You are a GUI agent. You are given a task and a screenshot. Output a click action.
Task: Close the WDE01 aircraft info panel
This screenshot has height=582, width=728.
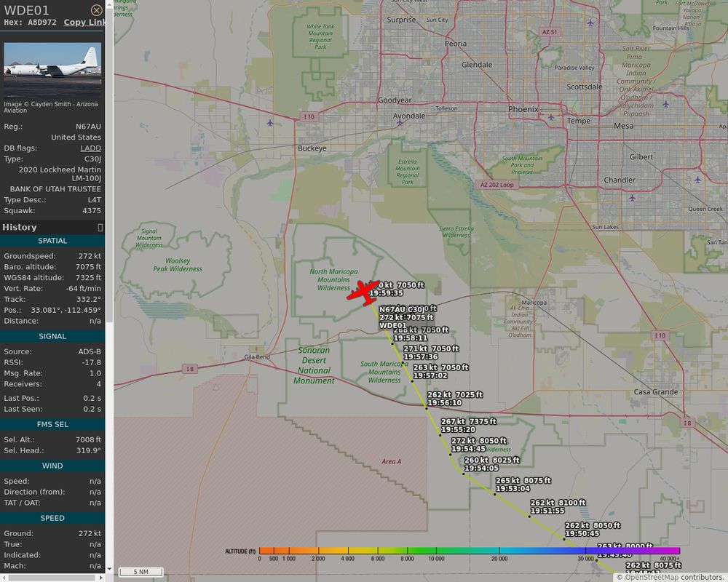[x=96, y=10]
